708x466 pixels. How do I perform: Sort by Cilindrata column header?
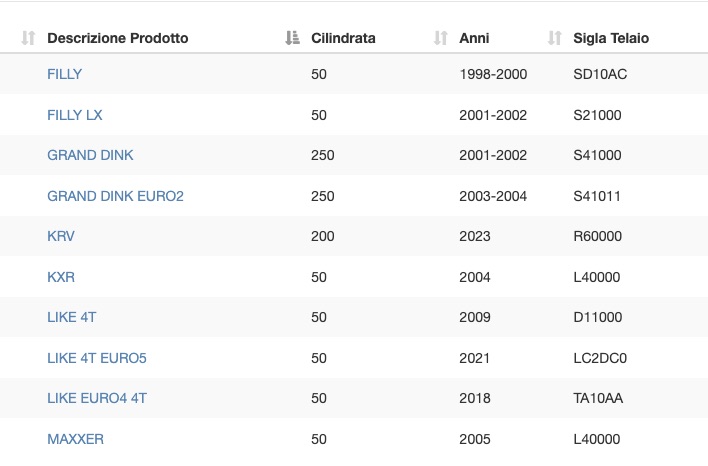pyautogui.click(x=343, y=38)
